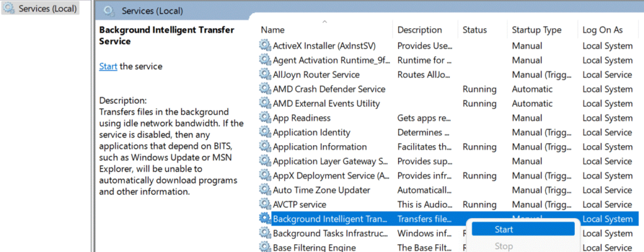Click the Agent Activation Runtime gear icon
The height and width of the screenshot is (252, 644).
point(265,60)
